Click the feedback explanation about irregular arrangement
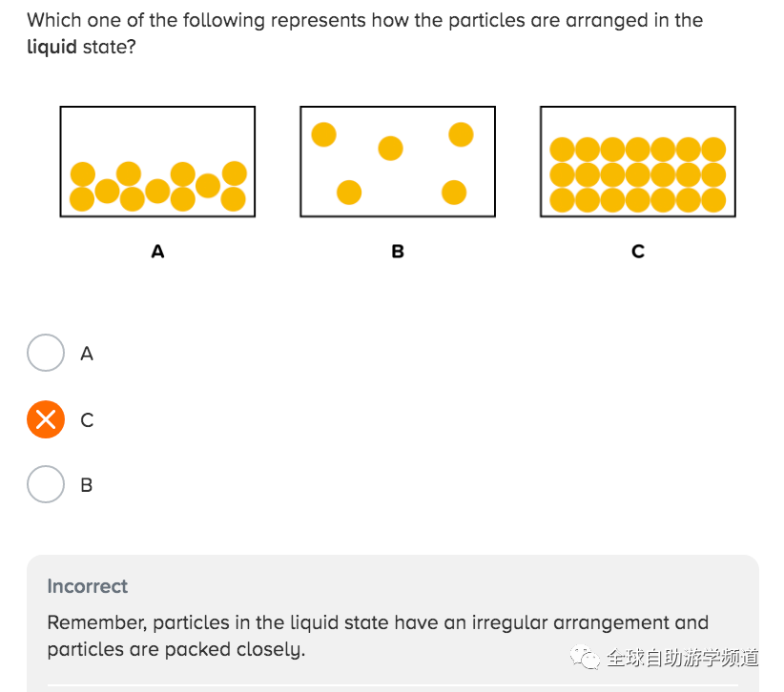784x692 pixels. (x=378, y=636)
